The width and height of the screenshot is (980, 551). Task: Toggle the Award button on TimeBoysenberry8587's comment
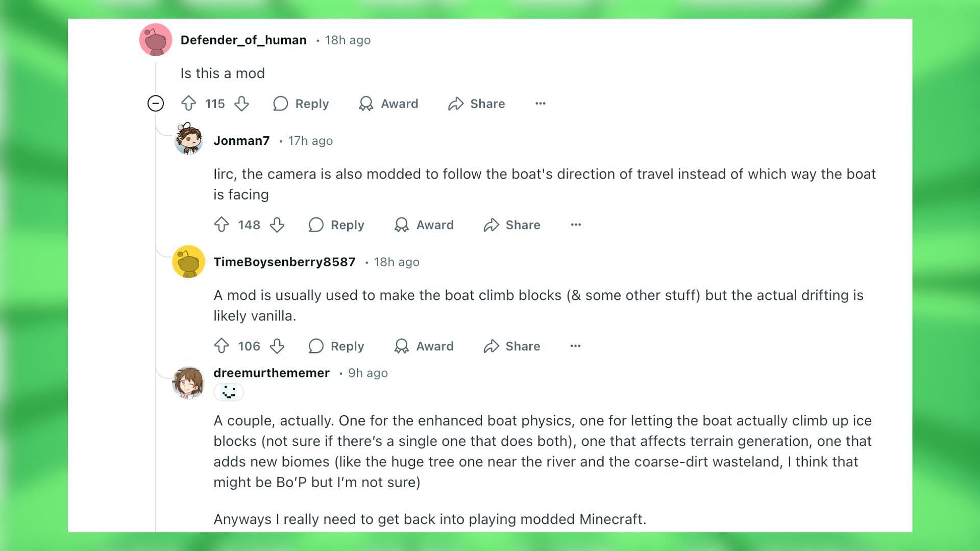(425, 346)
